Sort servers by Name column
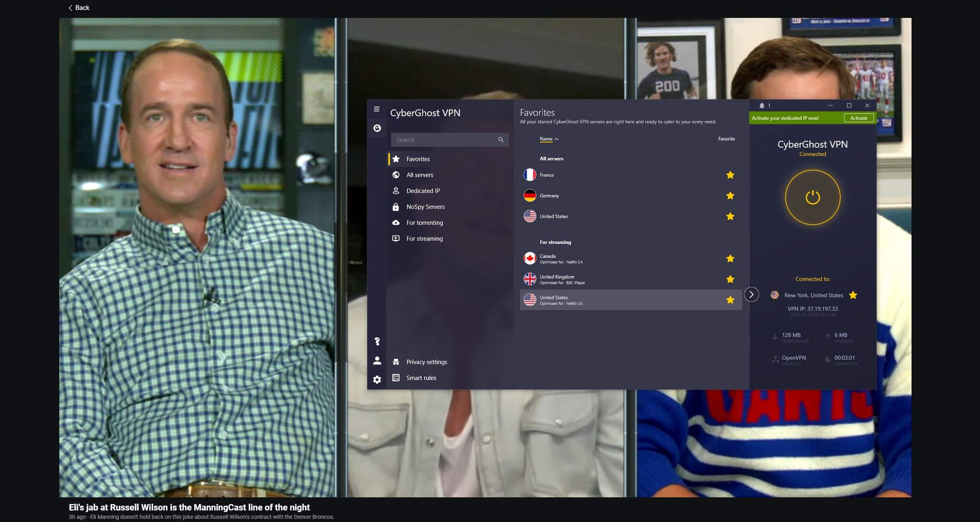 [x=549, y=139]
